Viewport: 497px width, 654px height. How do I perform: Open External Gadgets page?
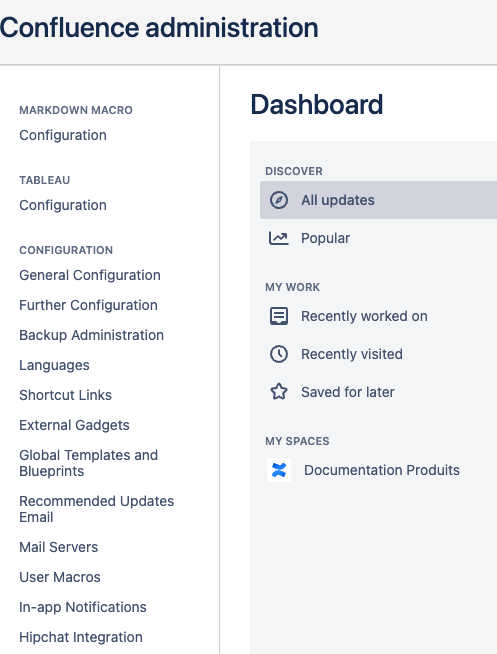click(74, 425)
